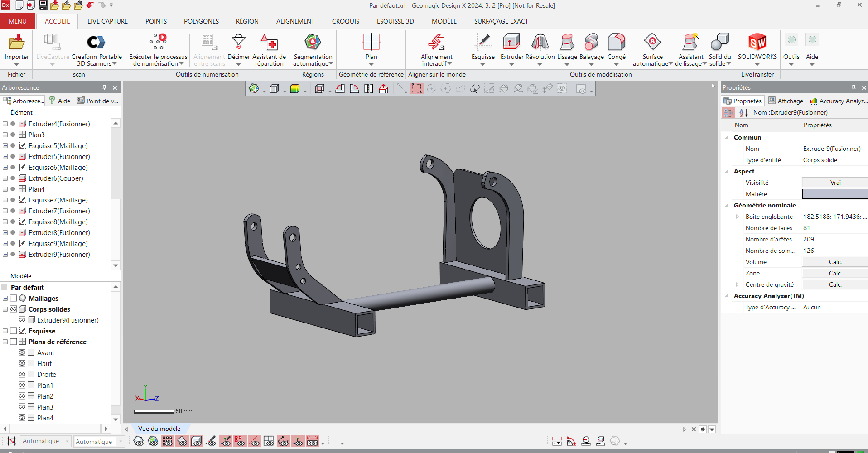This screenshot has height=453, width=868.
Task: Click the save icon in quick access bar
Action: [43, 5]
